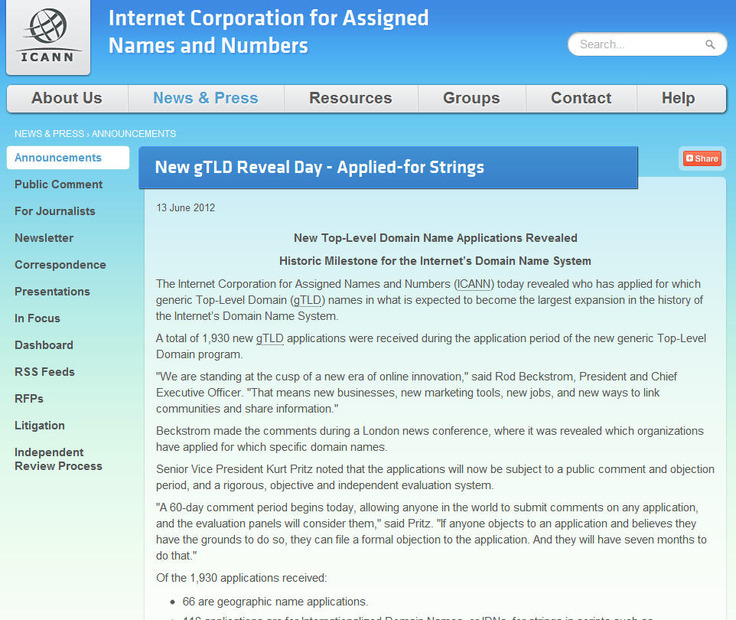Screen dimensions: 736x620
Task: Click subheading Historic Milestone for the Internet's Domain Name System
Action: [435, 261]
